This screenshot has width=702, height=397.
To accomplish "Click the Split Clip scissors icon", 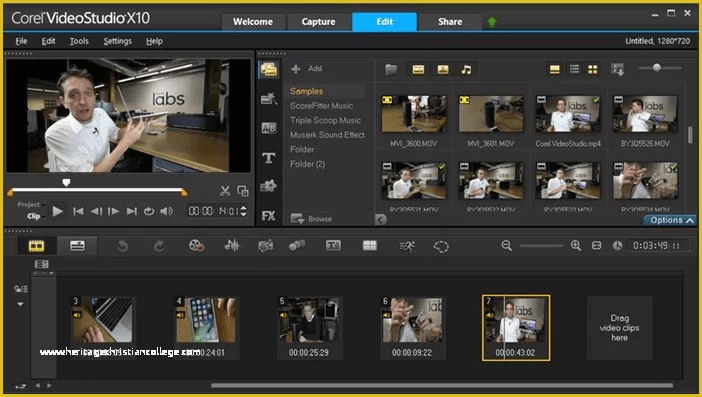I will click(x=225, y=191).
